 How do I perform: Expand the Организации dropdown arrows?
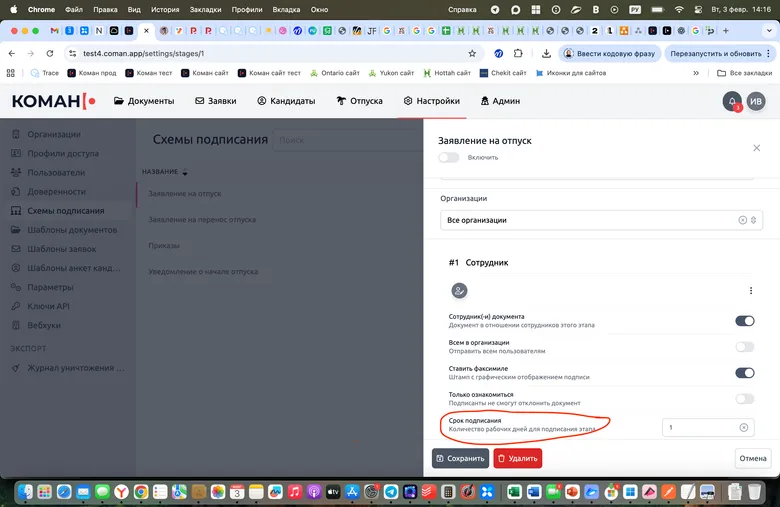tap(755, 220)
